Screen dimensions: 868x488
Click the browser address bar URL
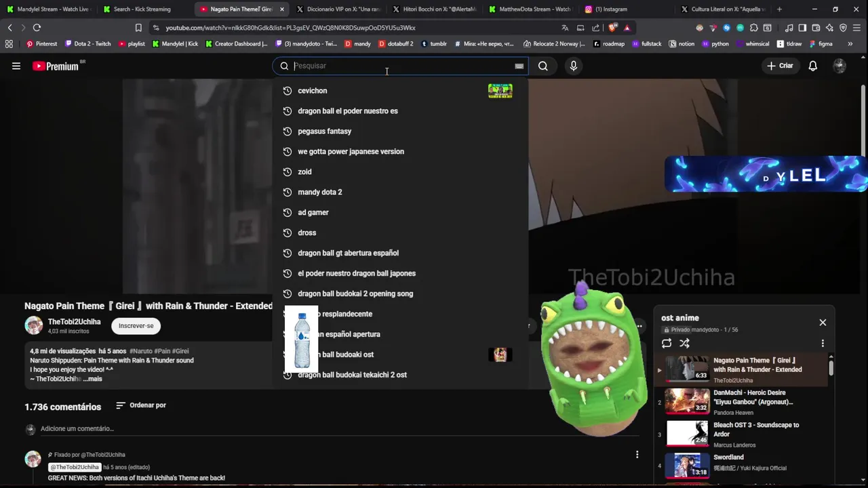(290, 28)
